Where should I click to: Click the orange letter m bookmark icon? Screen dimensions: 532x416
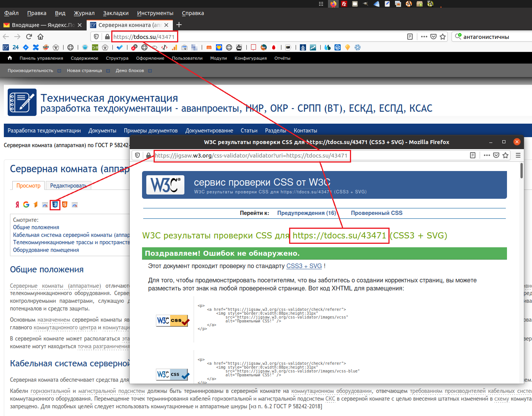[x=209, y=47]
